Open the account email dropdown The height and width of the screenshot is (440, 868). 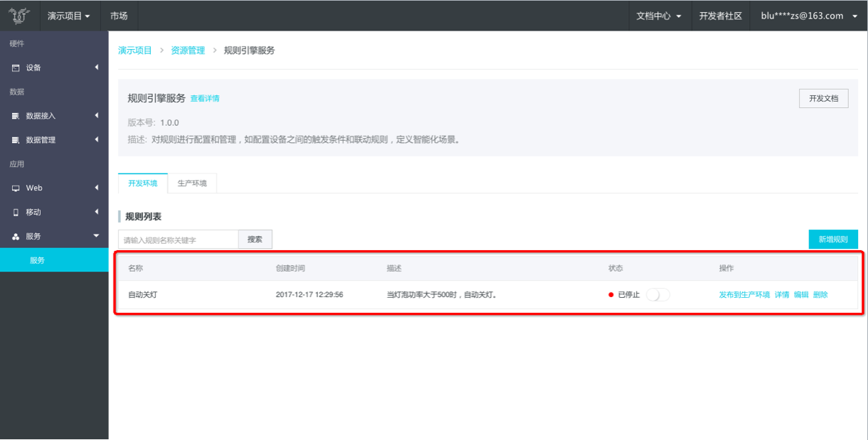(810, 16)
